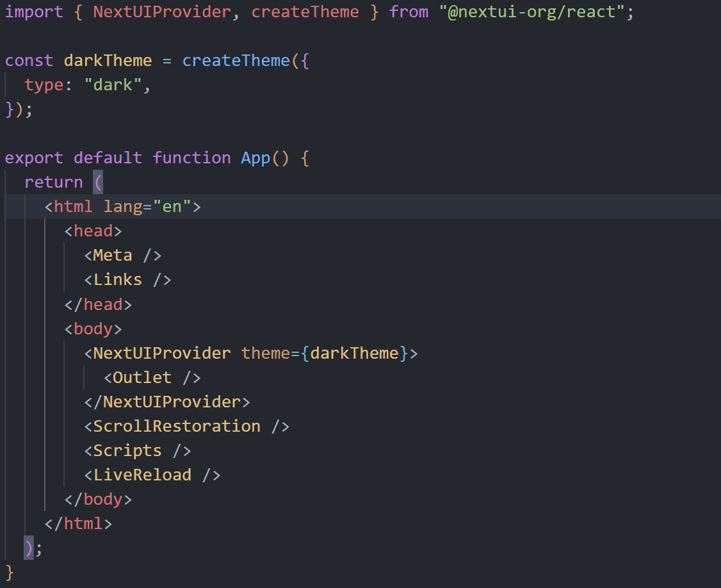The image size is (721, 588).
Task: Select the "dark" string value
Action: tap(113, 85)
